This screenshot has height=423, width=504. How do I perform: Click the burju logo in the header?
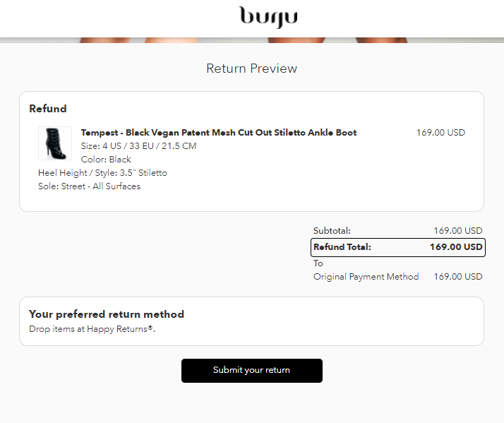pyautogui.click(x=268, y=18)
